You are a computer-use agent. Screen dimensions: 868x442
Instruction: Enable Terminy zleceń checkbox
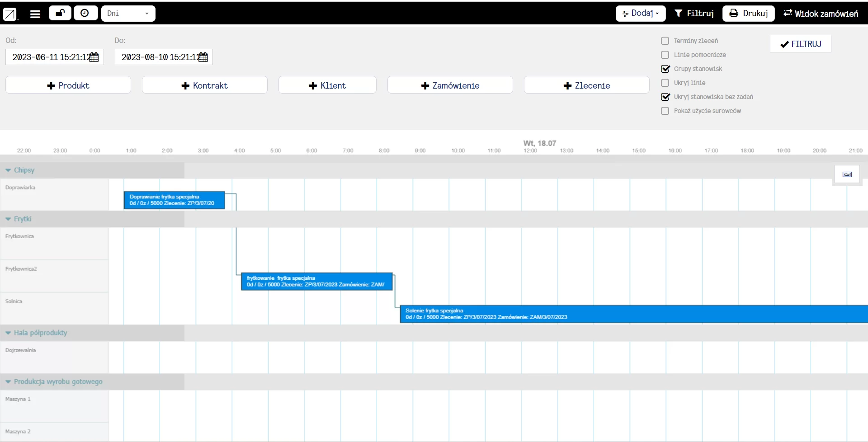(665, 41)
